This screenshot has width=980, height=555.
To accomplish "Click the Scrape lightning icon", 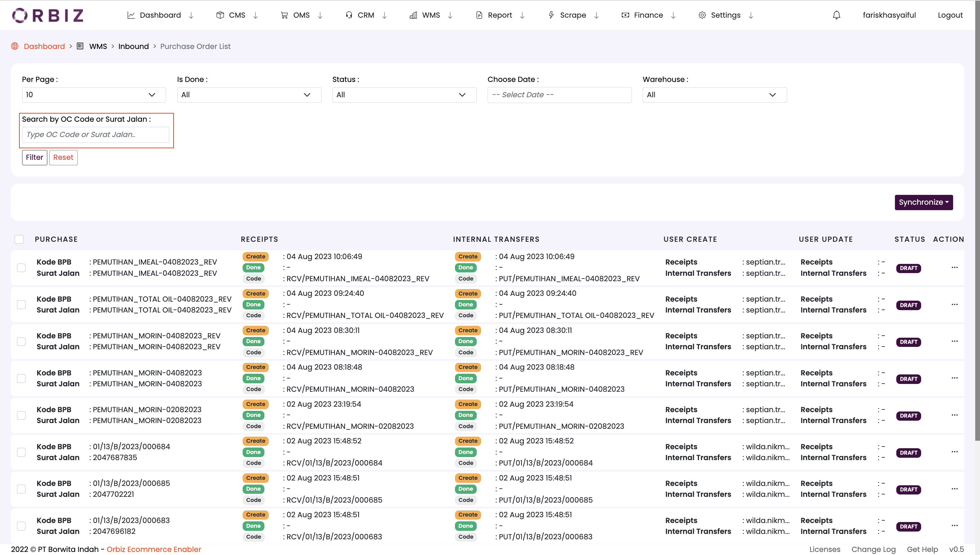I will pyautogui.click(x=551, y=15).
